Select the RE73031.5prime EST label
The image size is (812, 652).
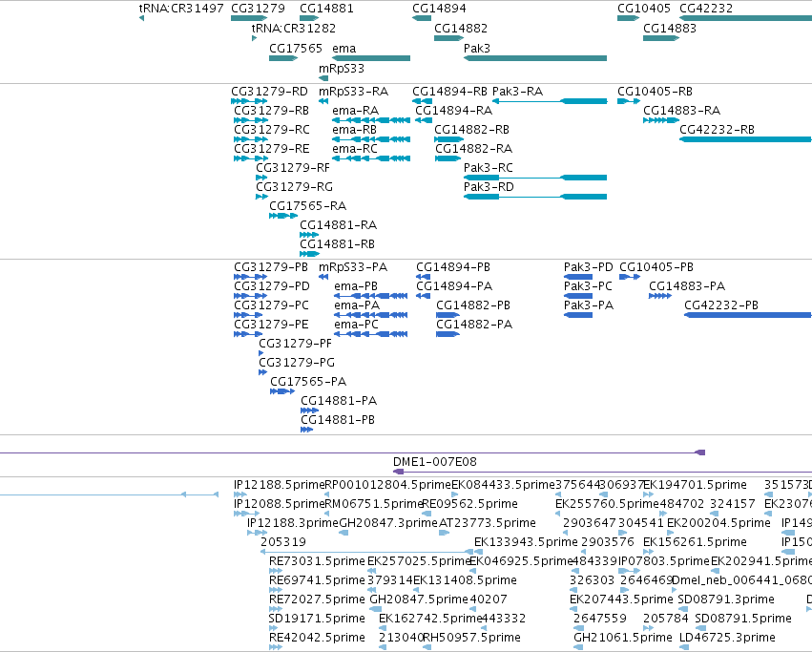coord(317,561)
